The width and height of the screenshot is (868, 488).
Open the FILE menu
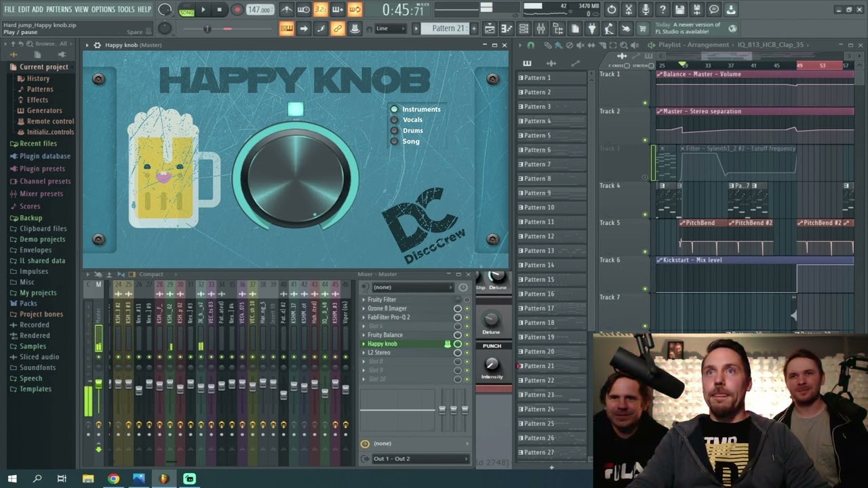(x=9, y=9)
